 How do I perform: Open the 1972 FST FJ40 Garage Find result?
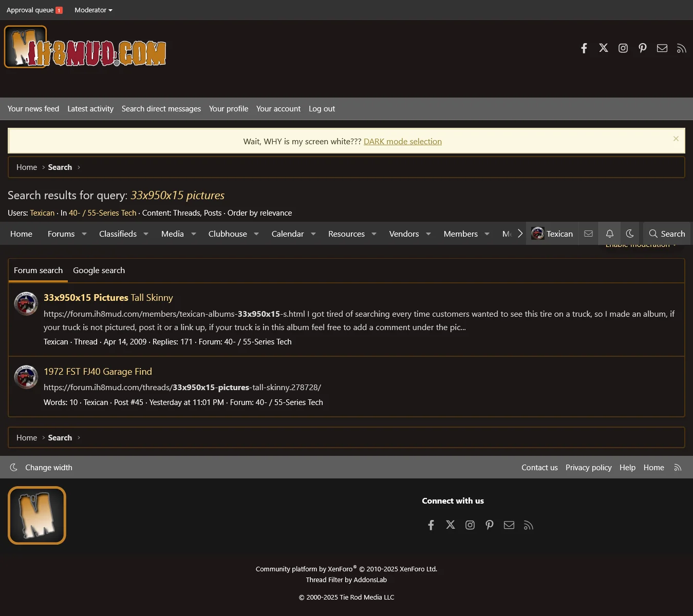pyautogui.click(x=98, y=372)
